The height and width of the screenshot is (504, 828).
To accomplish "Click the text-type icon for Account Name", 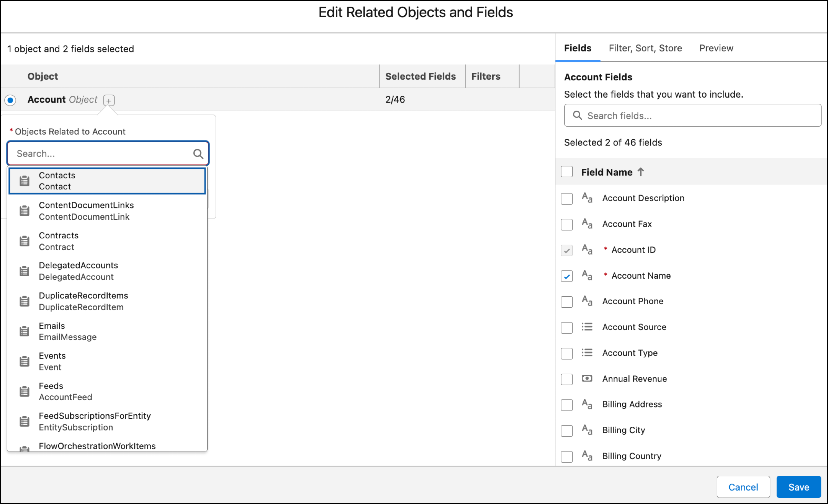I will pos(587,275).
